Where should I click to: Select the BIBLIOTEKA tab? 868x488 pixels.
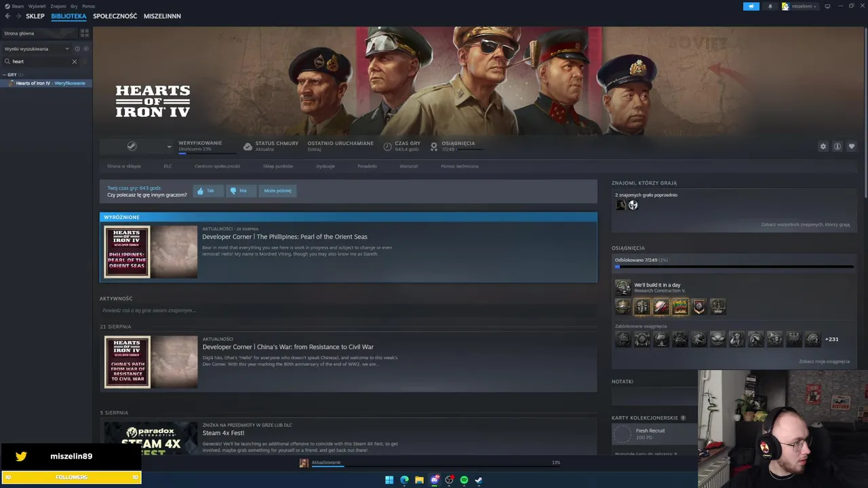68,16
